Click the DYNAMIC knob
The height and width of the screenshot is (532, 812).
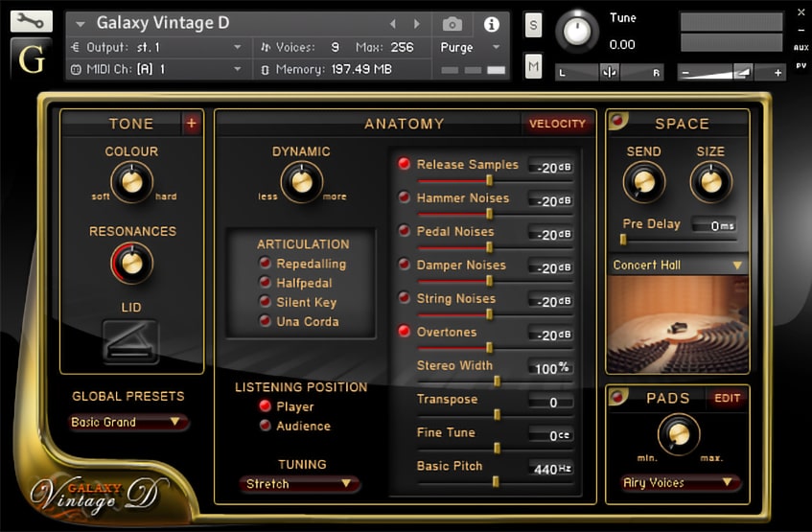click(301, 182)
